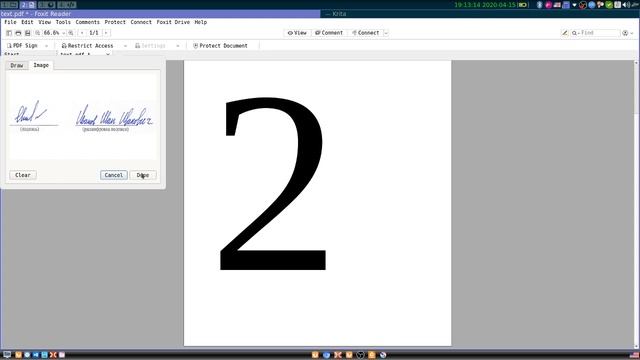The image size is (640, 360).
Task: Open the Connect menu in menu bar
Action: [x=141, y=22]
